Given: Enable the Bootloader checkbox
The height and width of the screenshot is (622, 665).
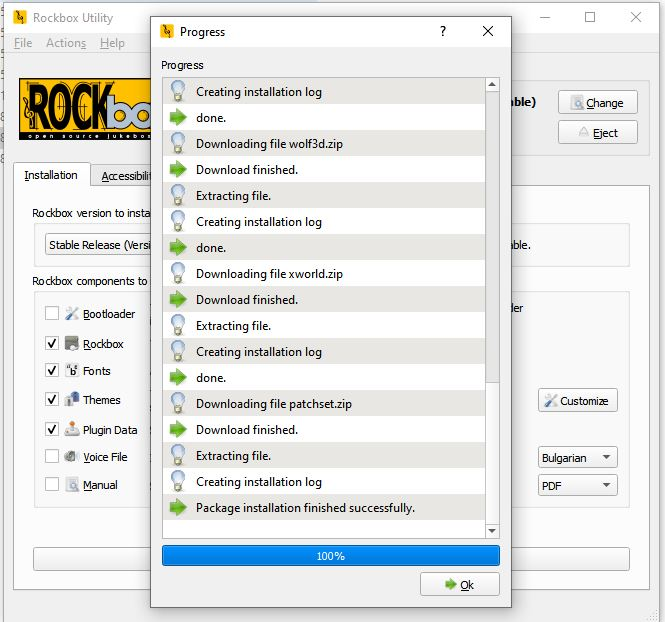Looking at the screenshot, I should pos(52,314).
